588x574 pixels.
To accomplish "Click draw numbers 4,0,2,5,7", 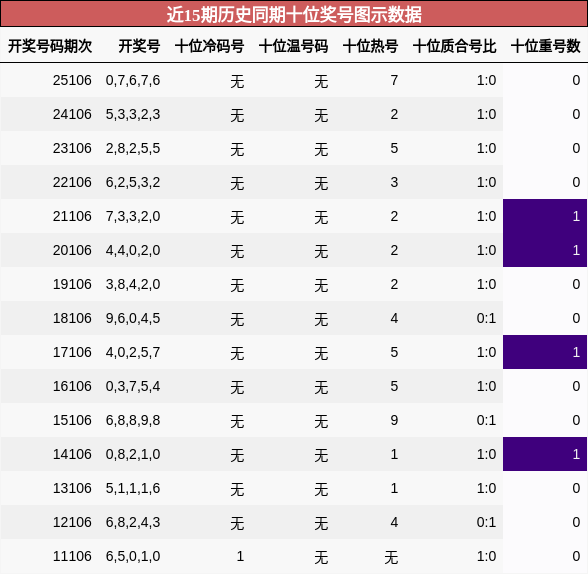I will pyautogui.click(x=133, y=352).
